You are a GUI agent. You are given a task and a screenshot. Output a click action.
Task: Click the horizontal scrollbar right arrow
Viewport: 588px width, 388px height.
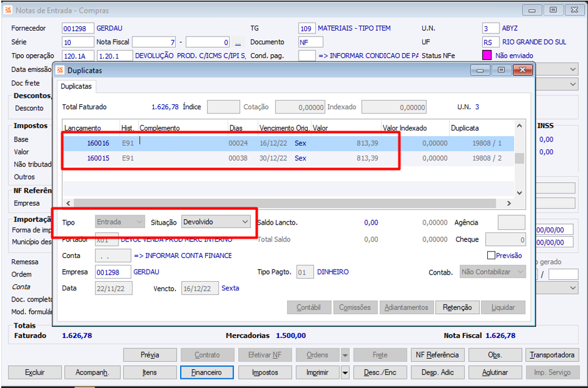509,203
